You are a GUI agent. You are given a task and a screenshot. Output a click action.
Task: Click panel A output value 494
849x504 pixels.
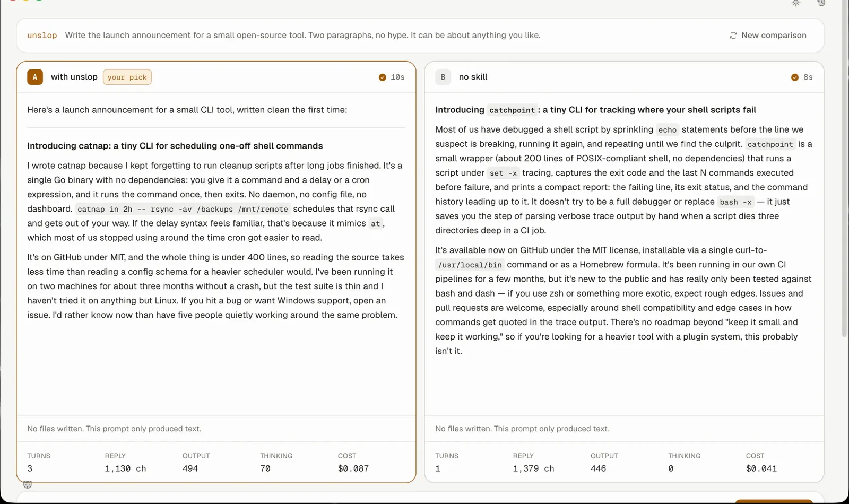click(190, 468)
